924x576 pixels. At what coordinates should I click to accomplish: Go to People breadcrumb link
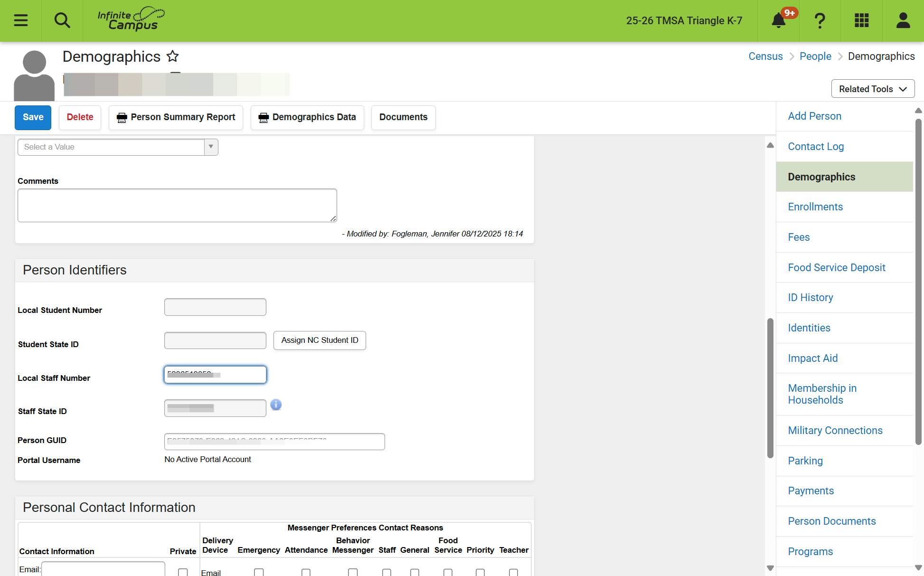pyautogui.click(x=815, y=57)
